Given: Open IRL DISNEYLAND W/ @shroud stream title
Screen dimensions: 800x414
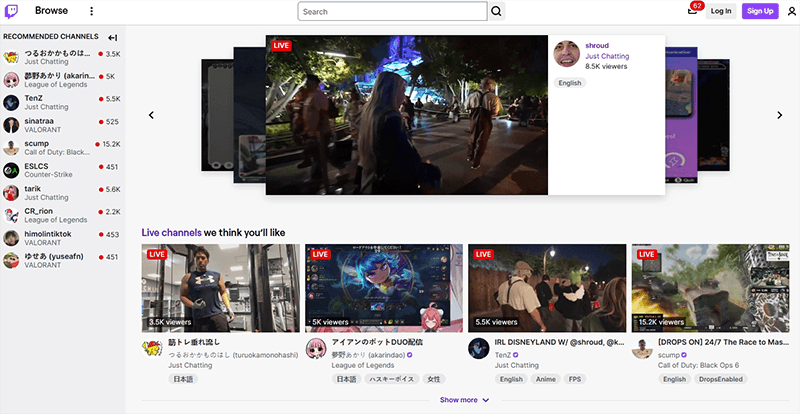Looking at the screenshot, I should click(560, 343).
